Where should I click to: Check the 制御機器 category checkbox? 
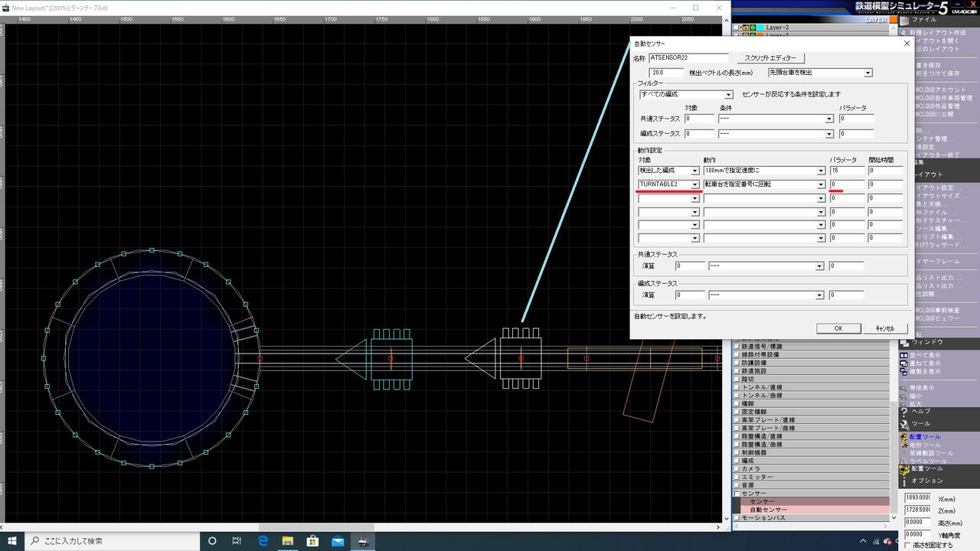pos(737,452)
